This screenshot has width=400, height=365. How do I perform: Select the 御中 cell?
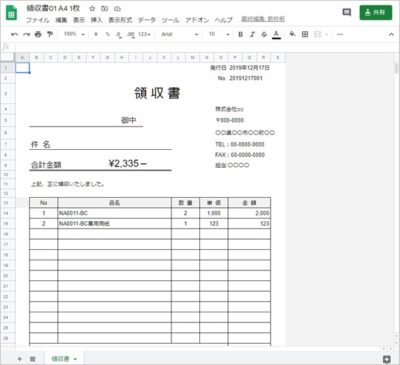coord(128,120)
